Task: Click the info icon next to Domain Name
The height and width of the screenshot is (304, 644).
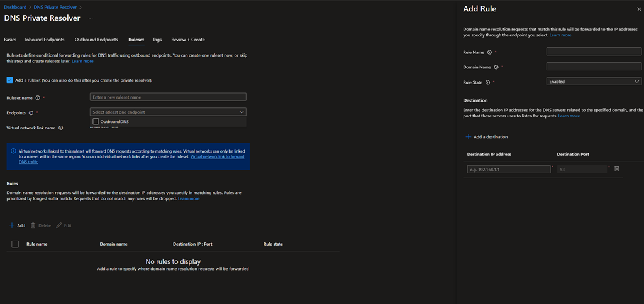Action: pyautogui.click(x=497, y=67)
